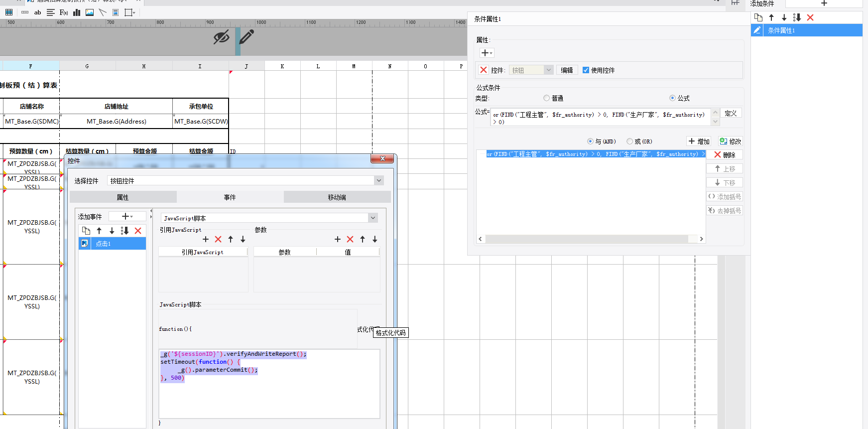The height and width of the screenshot is (429, 868).
Task: Select the 点击1 event item
Action: [x=113, y=243]
